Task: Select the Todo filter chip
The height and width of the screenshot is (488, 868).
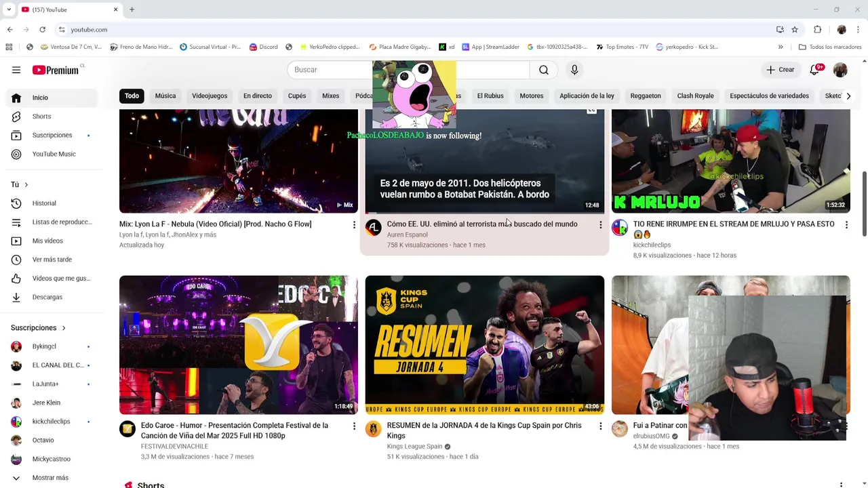Action: click(x=132, y=96)
